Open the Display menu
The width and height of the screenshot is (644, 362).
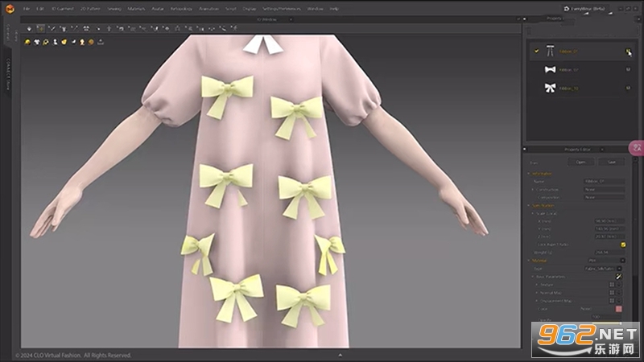[x=250, y=9]
